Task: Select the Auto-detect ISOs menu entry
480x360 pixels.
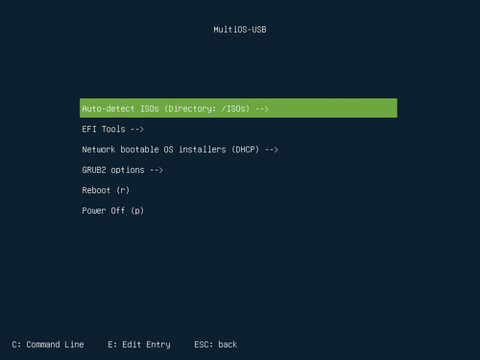Action: 238,108
